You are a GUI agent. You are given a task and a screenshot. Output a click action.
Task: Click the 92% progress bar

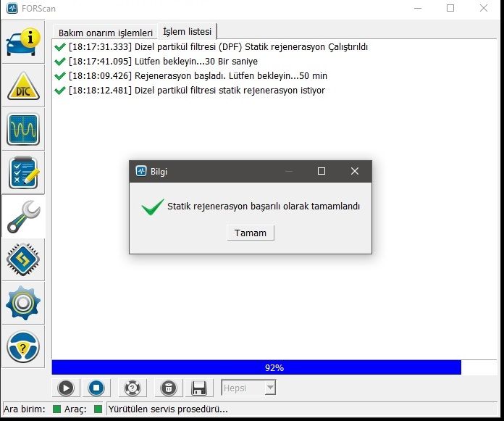point(274,367)
